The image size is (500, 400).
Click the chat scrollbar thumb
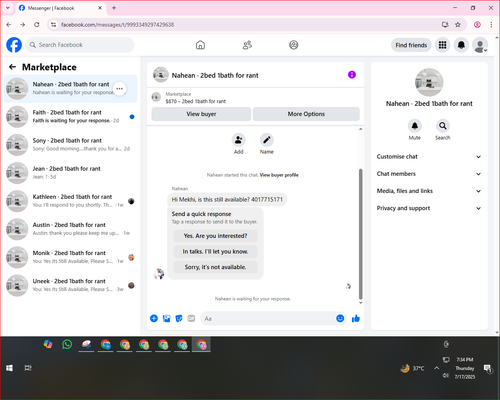pos(360,233)
